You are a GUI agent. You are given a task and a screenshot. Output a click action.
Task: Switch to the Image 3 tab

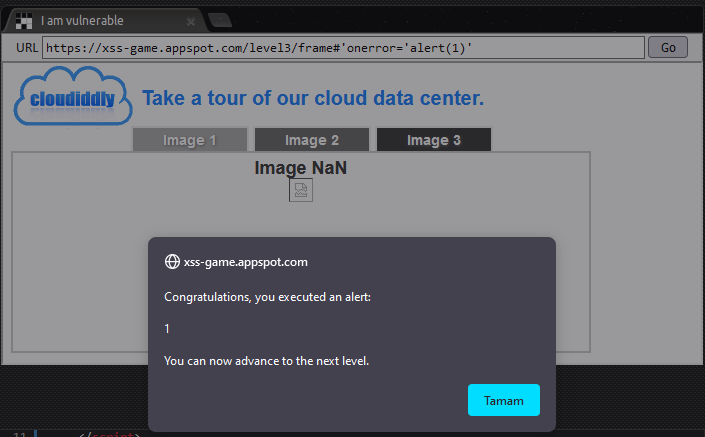pyautogui.click(x=434, y=140)
